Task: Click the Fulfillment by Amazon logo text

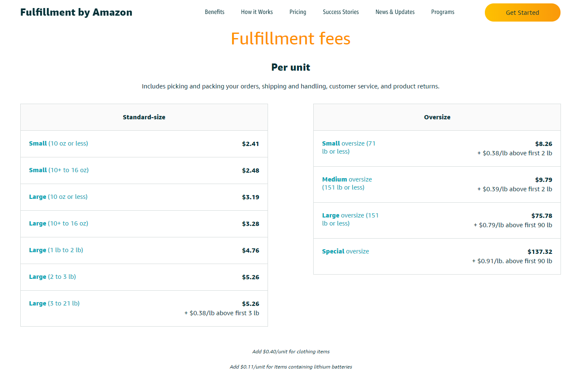Action: click(x=76, y=12)
